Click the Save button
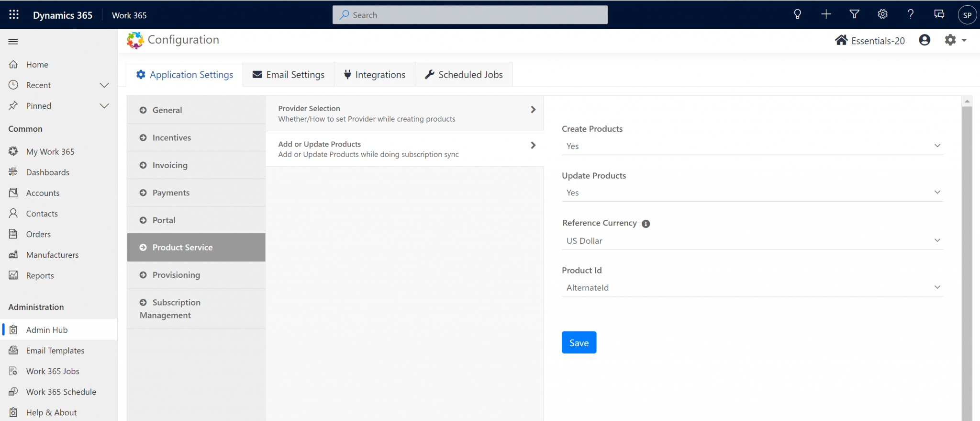 (x=579, y=342)
